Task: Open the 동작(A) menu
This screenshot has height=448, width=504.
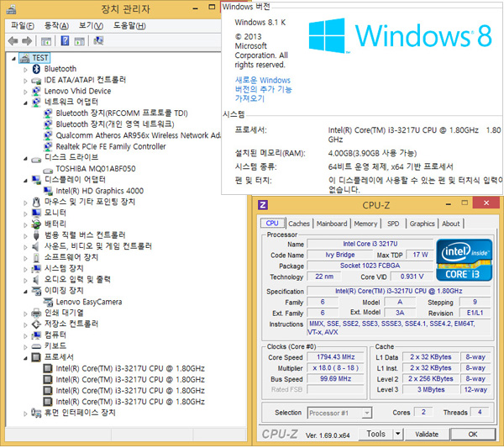Action: [56, 25]
